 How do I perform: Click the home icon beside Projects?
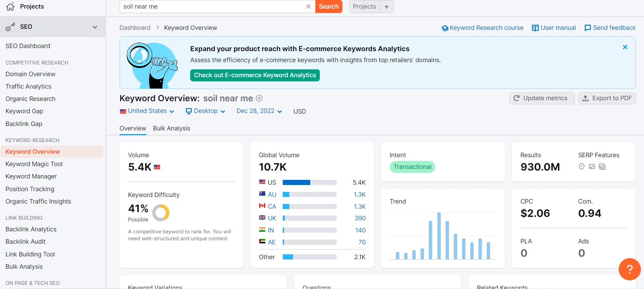(10, 7)
